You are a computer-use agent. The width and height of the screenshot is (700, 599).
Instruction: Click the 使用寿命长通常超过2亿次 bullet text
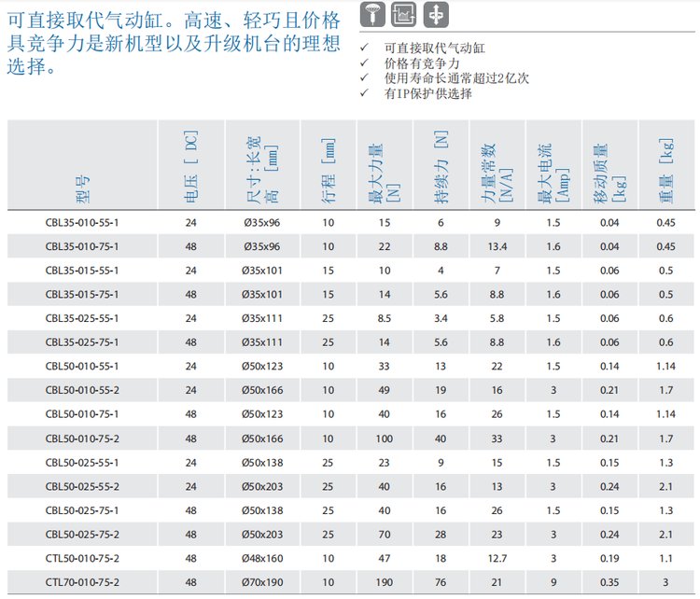click(x=456, y=79)
